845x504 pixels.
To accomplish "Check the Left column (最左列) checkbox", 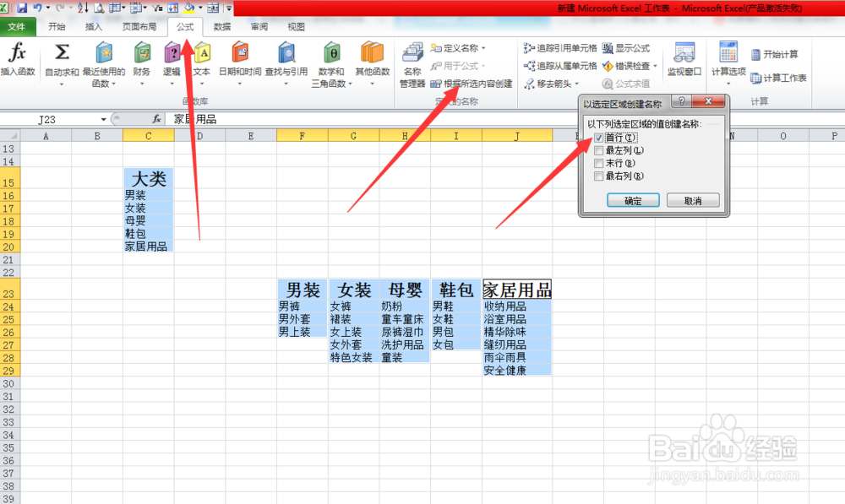I will [598, 151].
